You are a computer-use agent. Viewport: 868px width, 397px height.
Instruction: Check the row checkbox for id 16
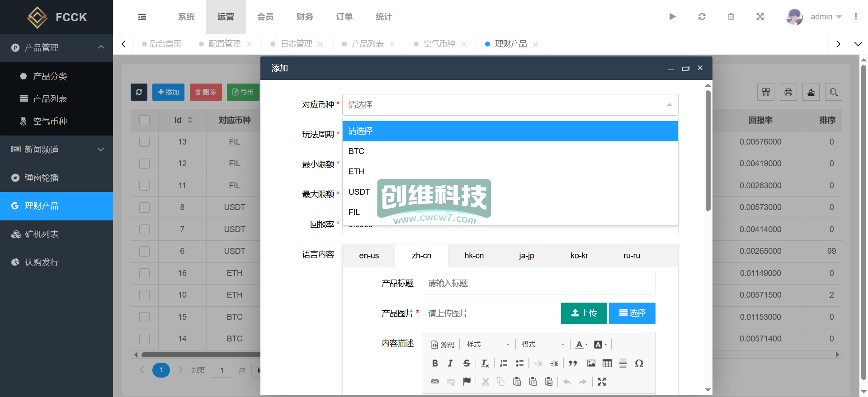(x=144, y=273)
